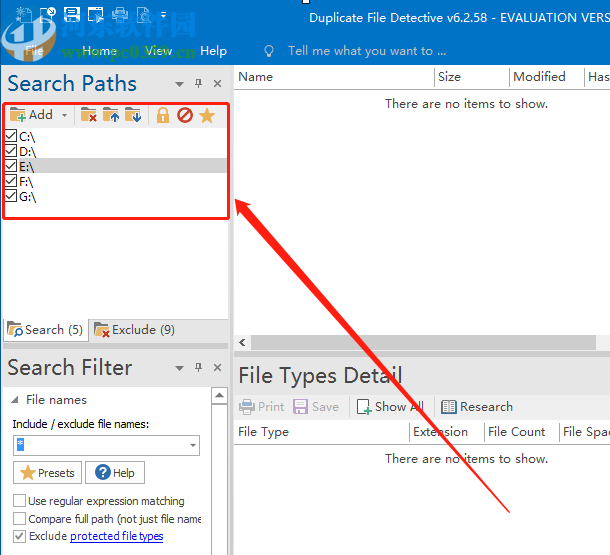The height and width of the screenshot is (555, 610).
Task: Enable Compare full path checkbox
Action: pyautogui.click(x=19, y=519)
